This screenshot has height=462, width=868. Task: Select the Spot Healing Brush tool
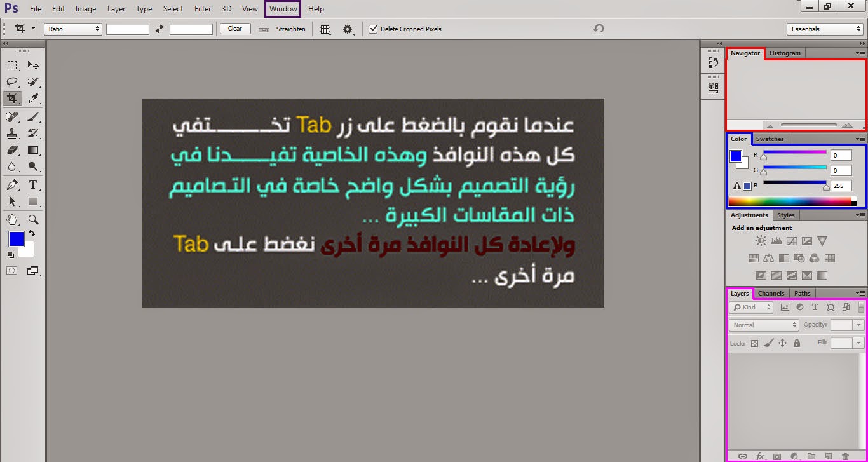click(x=12, y=117)
